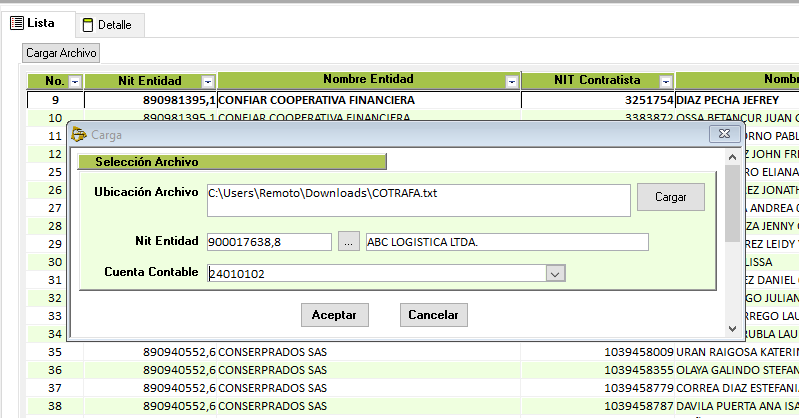Click contractor NIT 1039458779

click(x=639, y=388)
